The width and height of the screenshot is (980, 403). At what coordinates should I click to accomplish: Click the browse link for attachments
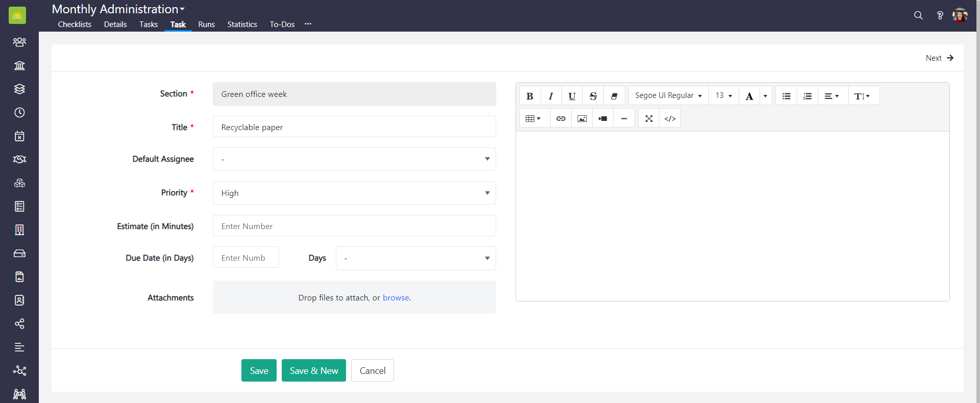[396, 298]
